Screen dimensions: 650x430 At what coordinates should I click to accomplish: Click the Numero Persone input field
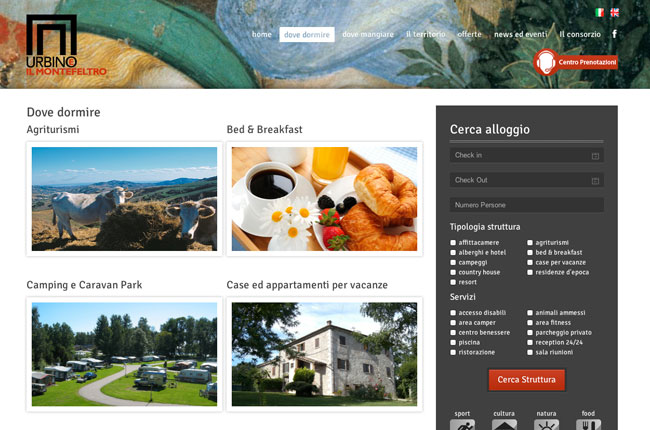(526, 205)
